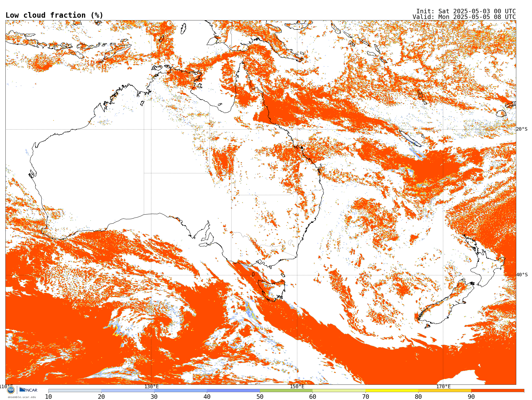
Task: Pick the 20–30 light blue colorbar segment
Action: coord(128,391)
